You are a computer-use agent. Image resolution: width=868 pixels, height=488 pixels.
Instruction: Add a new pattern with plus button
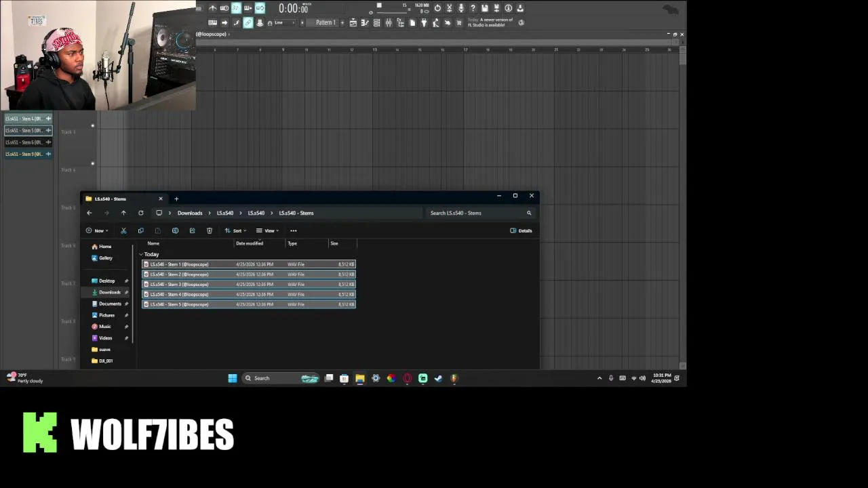tap(342, 22)
